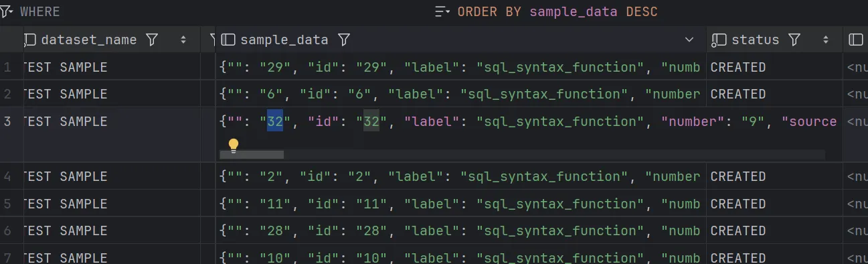Image resolution: width=868 pixels, height=264 pixels.
Task: Click the sample_data cell with id "11"
Action: [x=460, y=204]
